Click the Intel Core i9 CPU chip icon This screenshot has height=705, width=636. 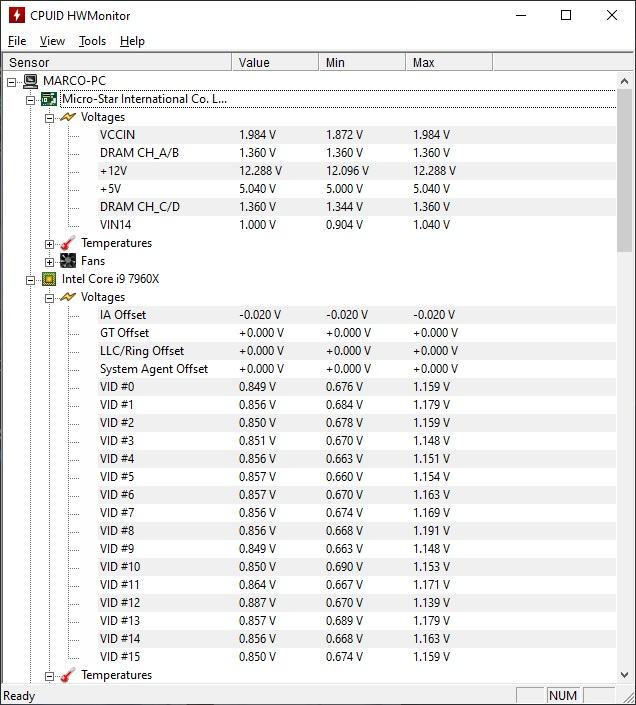coord(49,279)
